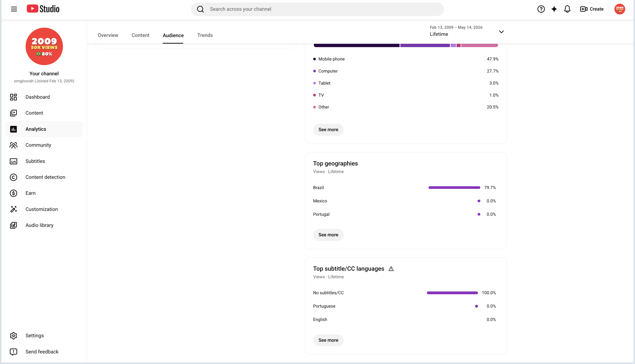Click the Top geographies card title
635x364 pixels.
pyautogui.click(x=335, y=163)
